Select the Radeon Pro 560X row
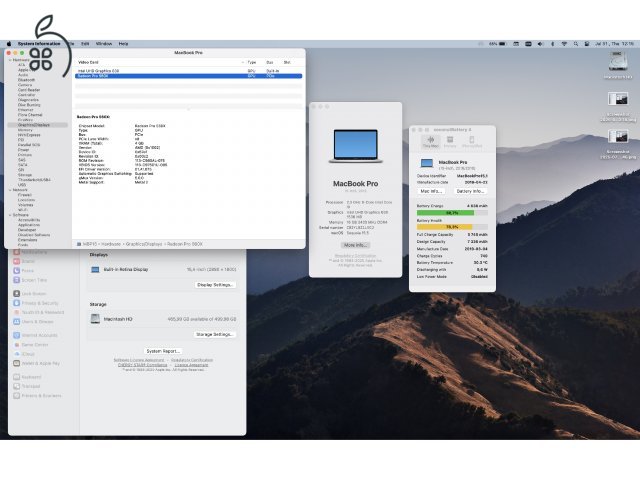This screenshot has width=640, height=480. (x=189, y=76)
